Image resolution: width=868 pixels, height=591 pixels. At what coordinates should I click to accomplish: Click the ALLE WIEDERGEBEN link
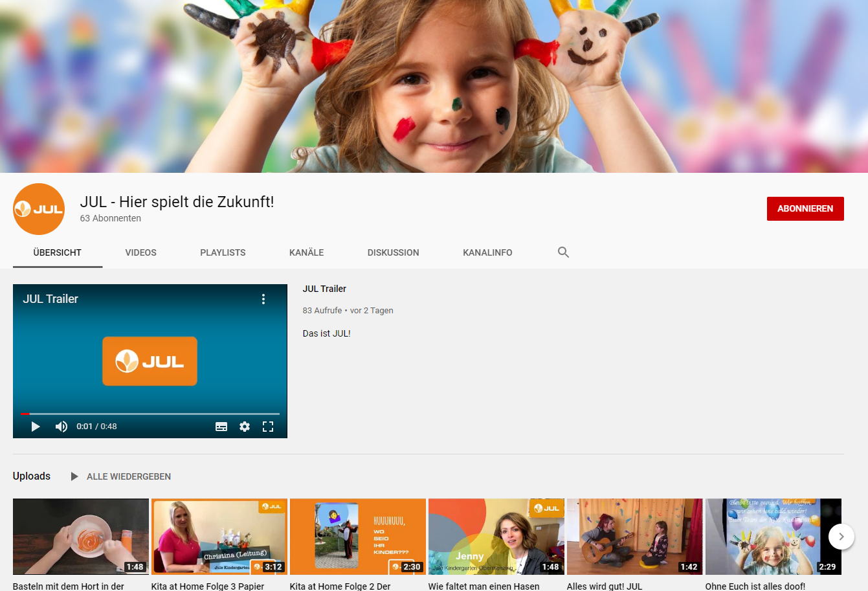(x=129, y=476)
